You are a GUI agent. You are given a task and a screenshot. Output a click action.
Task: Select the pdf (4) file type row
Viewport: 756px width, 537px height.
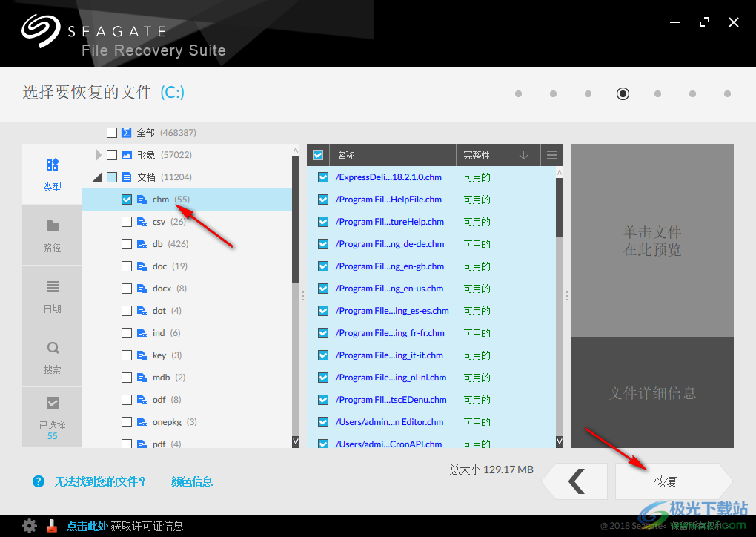pos(187,442)
